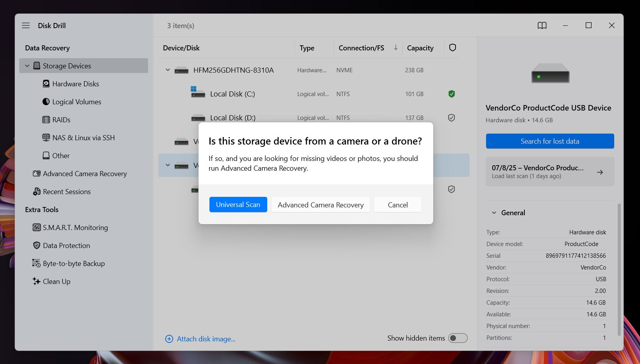Load last scan 07/8/25 VendorCo session
The width and height of the screenshot is (640, 364).
[550, 171]
